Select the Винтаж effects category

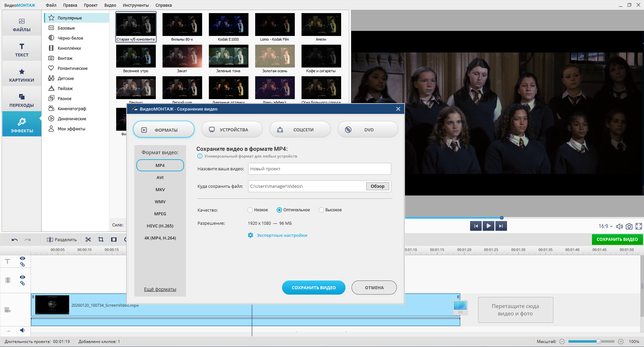pyautogui.click(x=77, y=58)
